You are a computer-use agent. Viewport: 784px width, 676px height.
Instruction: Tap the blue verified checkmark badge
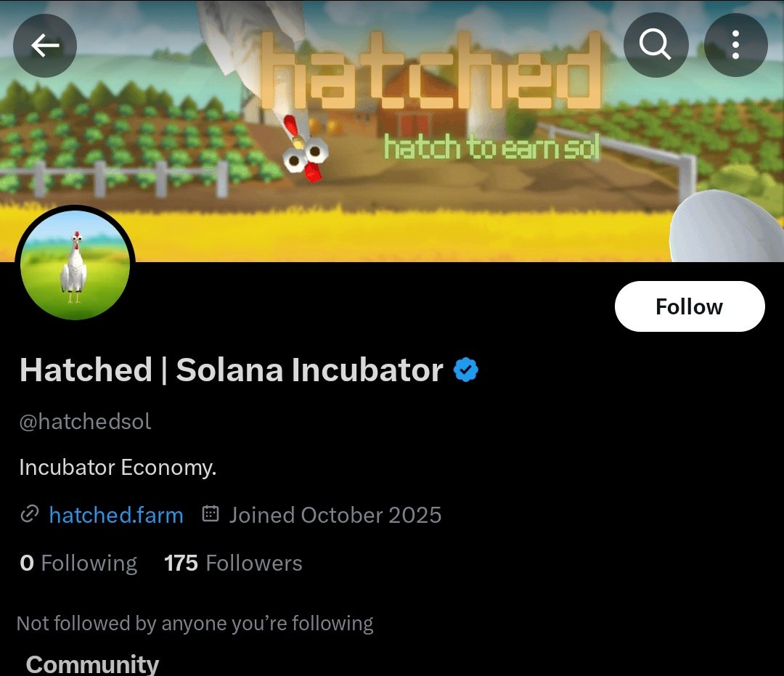466,370
